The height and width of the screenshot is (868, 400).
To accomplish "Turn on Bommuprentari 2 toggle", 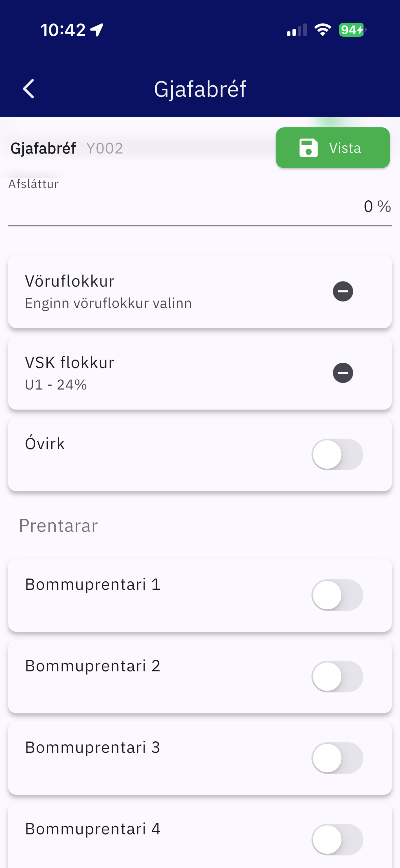I will point(337,676).
